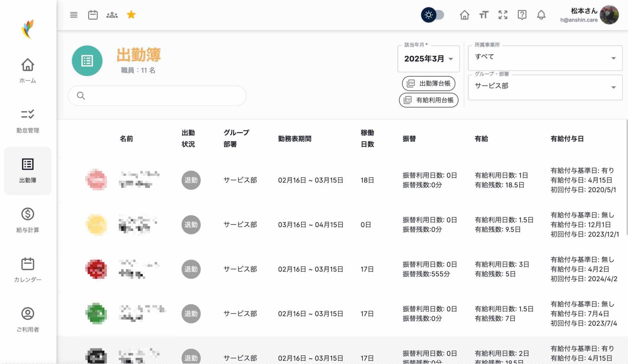Click the app logo in sidebar
This screenshot has width=628, height=364.
(x=28, y=29)
